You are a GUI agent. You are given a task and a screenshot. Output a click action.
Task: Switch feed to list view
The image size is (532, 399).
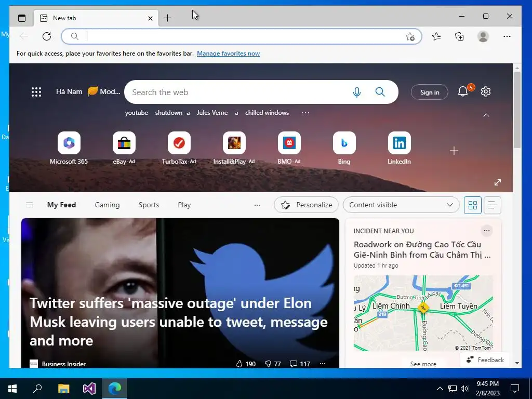[493, 205]
